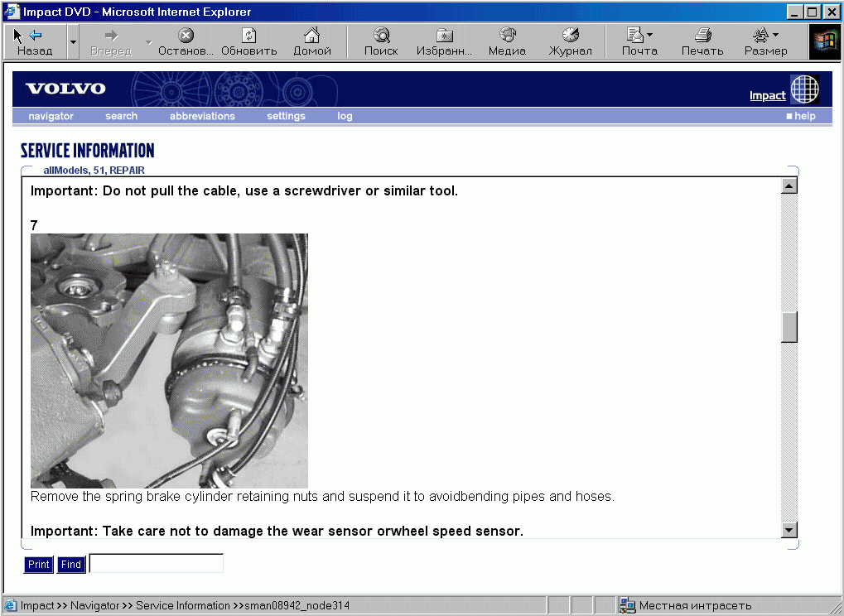Open the settings menu item

click(286, 116)
